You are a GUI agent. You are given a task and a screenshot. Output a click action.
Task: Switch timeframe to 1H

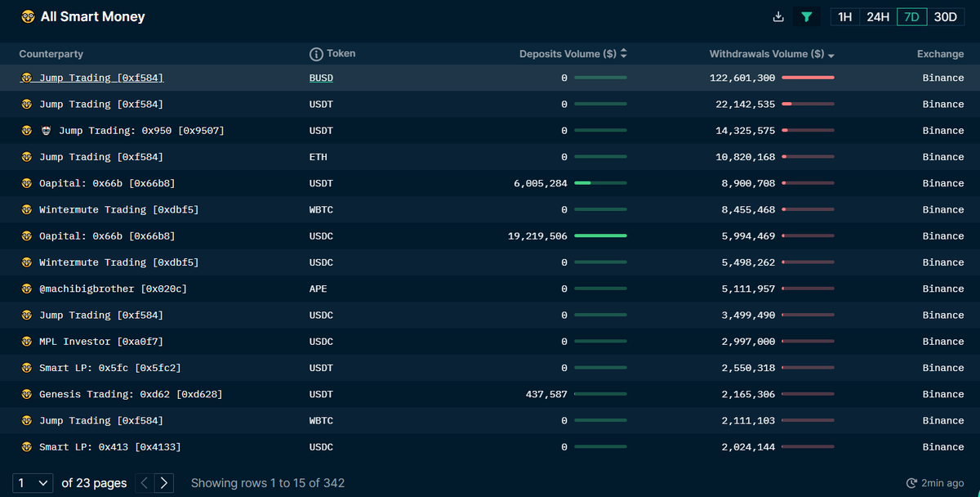(x=844, y=17)
